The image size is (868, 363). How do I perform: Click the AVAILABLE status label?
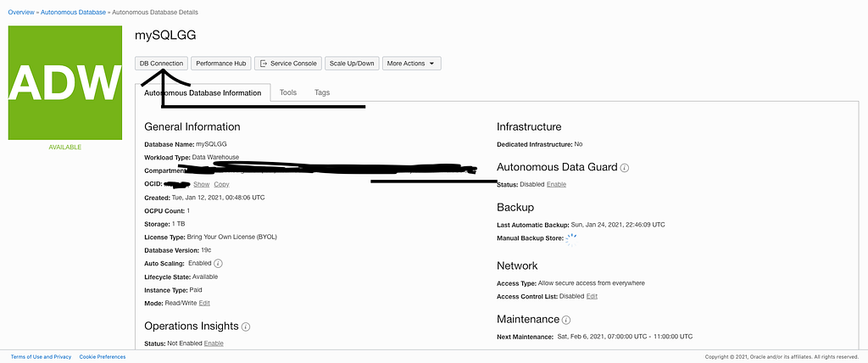(64, 148)
